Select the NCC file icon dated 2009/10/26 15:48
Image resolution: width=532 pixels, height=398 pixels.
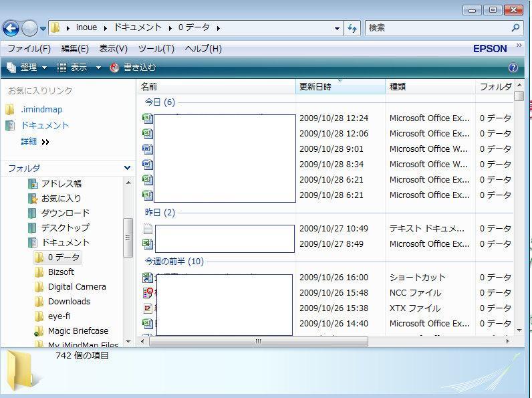(148, 293)
